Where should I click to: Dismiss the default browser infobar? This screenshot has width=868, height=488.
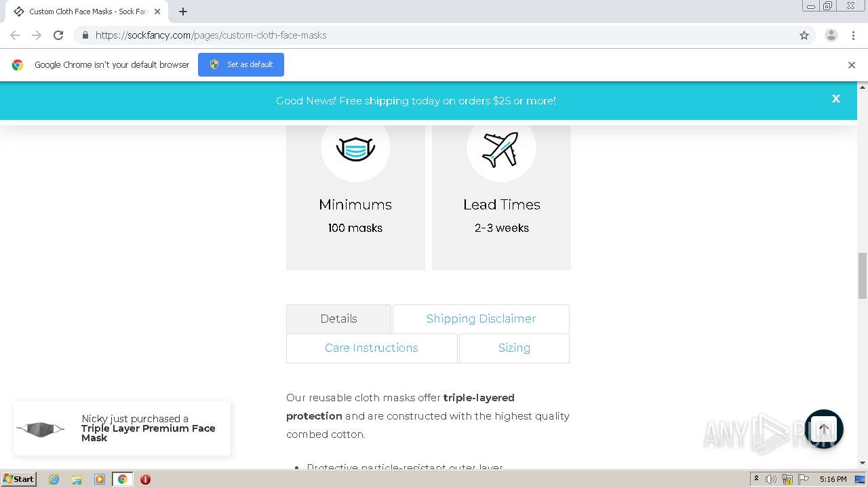tap(852, 65)
